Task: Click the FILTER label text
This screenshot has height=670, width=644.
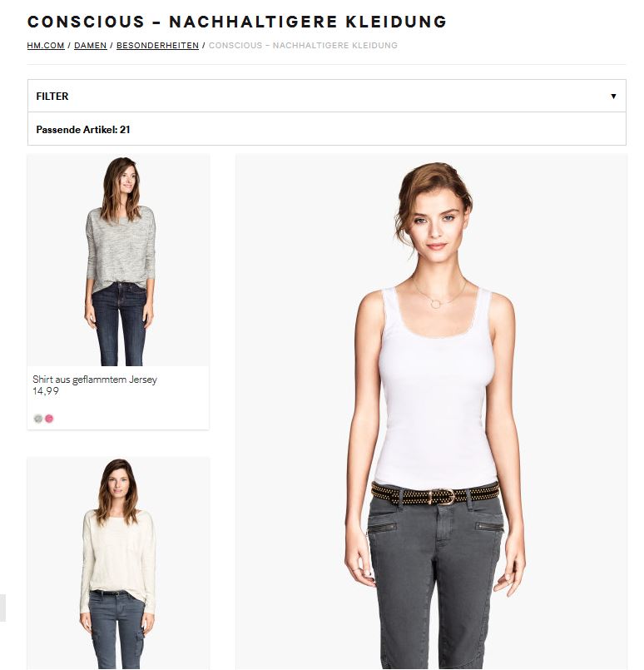Action: pyautogui.click(x=52, y=97)
